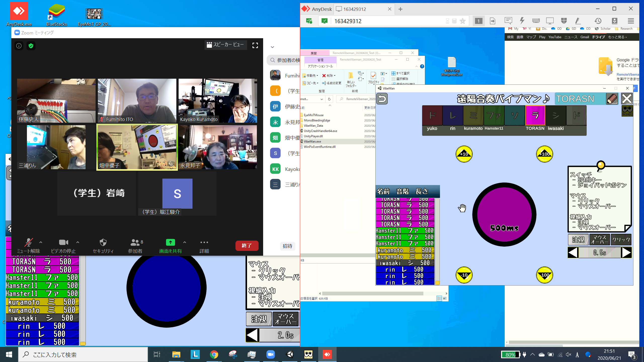Click the 招待 invite button
644x362 pixels.
tap(287, 246)
